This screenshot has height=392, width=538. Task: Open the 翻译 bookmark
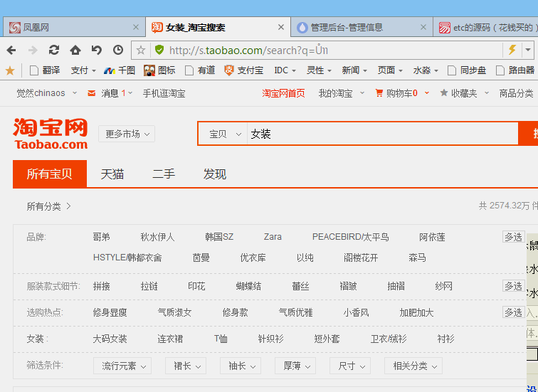45,70
